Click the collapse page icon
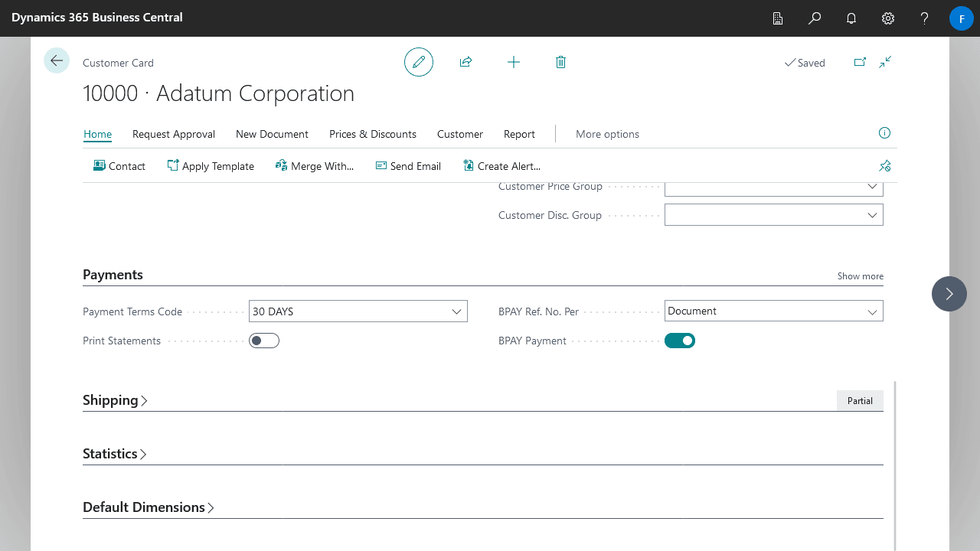The image size is (980, 551). 885,62
